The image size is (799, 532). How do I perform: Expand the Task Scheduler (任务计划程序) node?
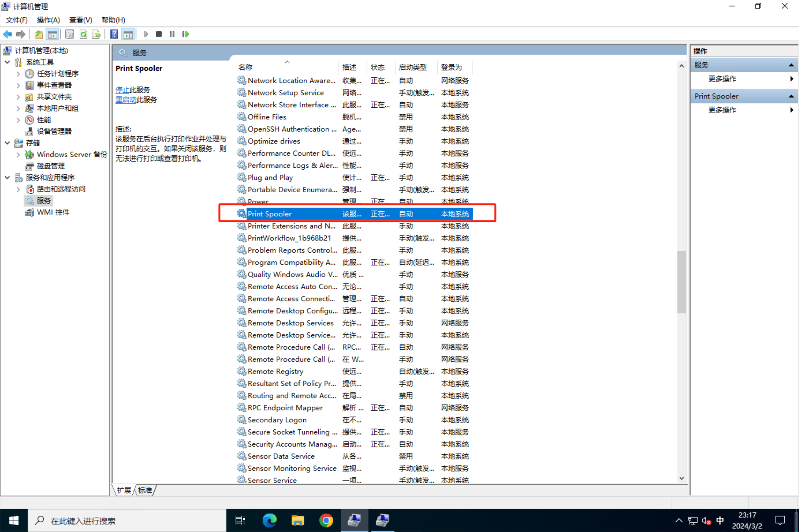tap(18, 73)
